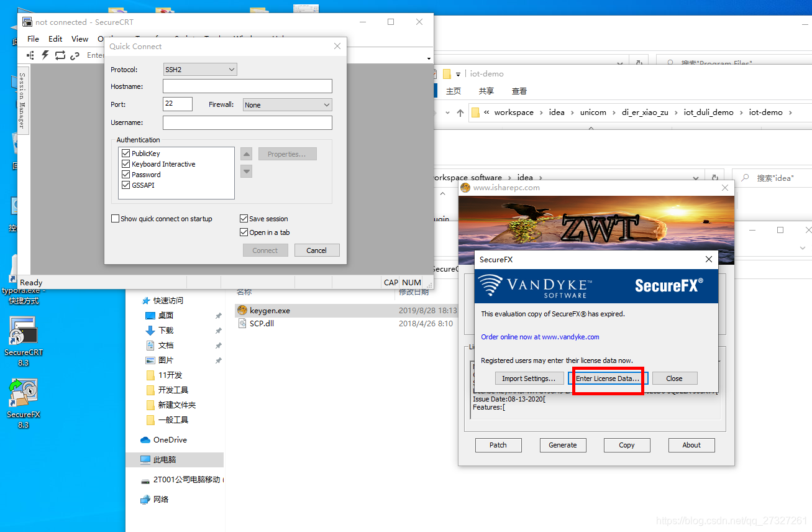Open the File menu in SecureCRT
The width and height of the screenshot is (812, 532).
pos(33,39)
